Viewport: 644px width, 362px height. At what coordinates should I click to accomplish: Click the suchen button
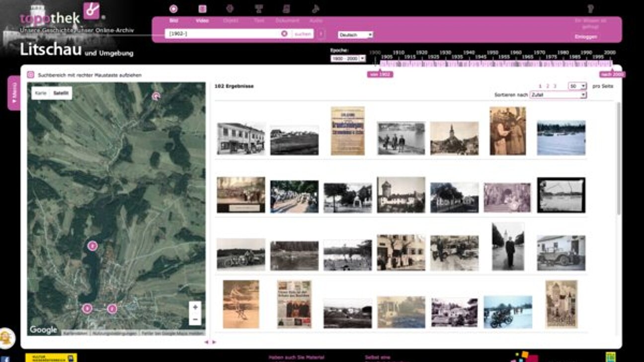click(302, 34)
